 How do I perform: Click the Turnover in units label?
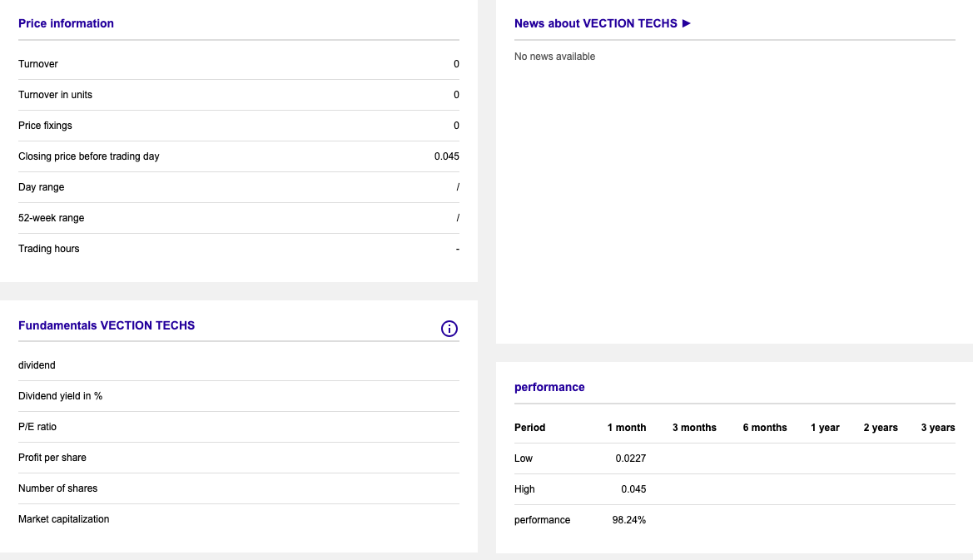coord(55,95)
